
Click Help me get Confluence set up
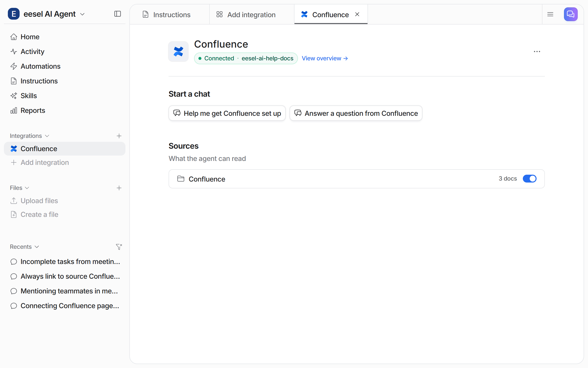227,113
